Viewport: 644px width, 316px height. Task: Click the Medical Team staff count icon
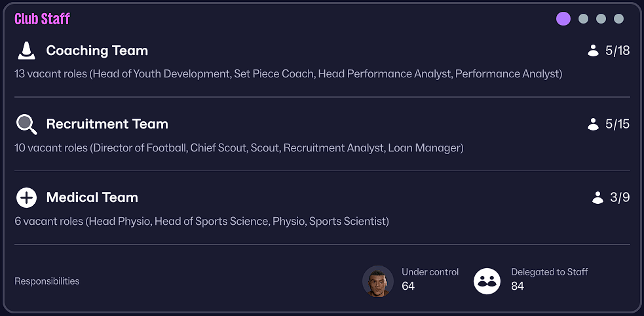(x=597, y=197)
